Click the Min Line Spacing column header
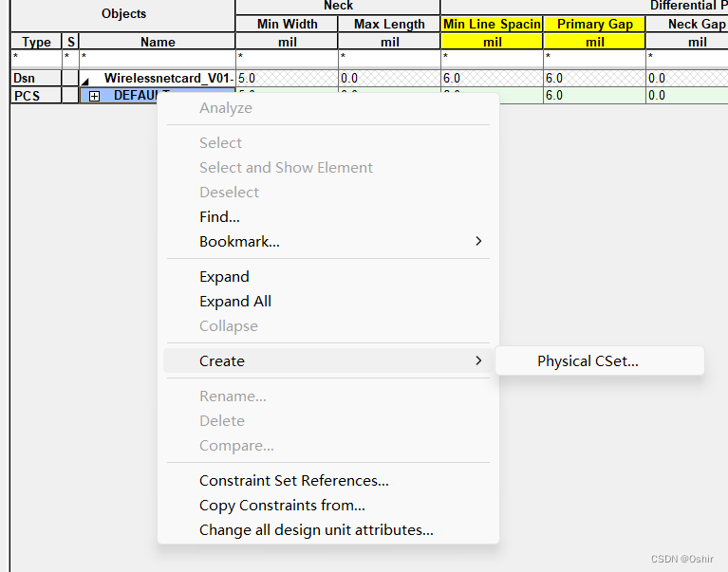 (x=492, y=25)
